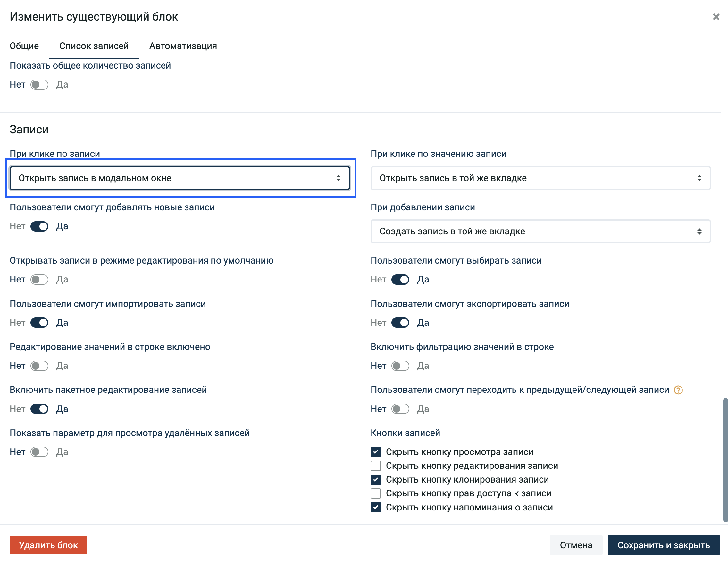Image resolution: width=728 pixels, height=565 pixels.
Task: Toggle 'Показать общее количество записей' switch
Action: click(x=39, y=85)
